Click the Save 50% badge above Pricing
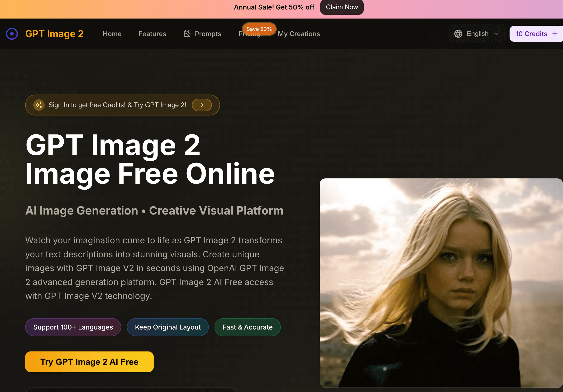This screenshot has height=392, width=563. click(x=259, y=29)
